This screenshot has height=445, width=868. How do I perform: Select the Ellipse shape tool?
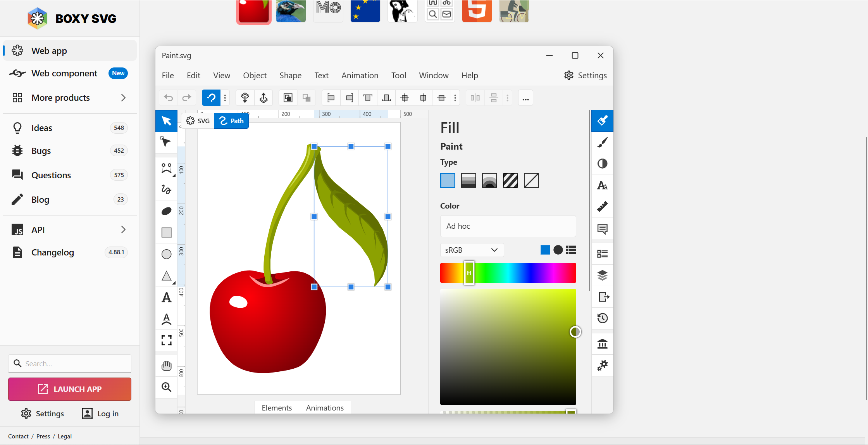click(166, 254)
